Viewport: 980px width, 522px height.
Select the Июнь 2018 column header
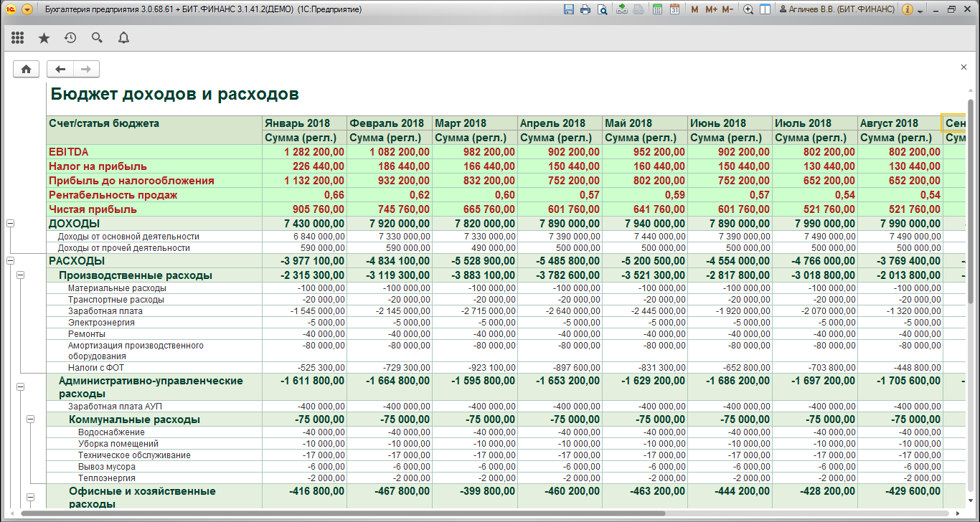tap(730, 123)
